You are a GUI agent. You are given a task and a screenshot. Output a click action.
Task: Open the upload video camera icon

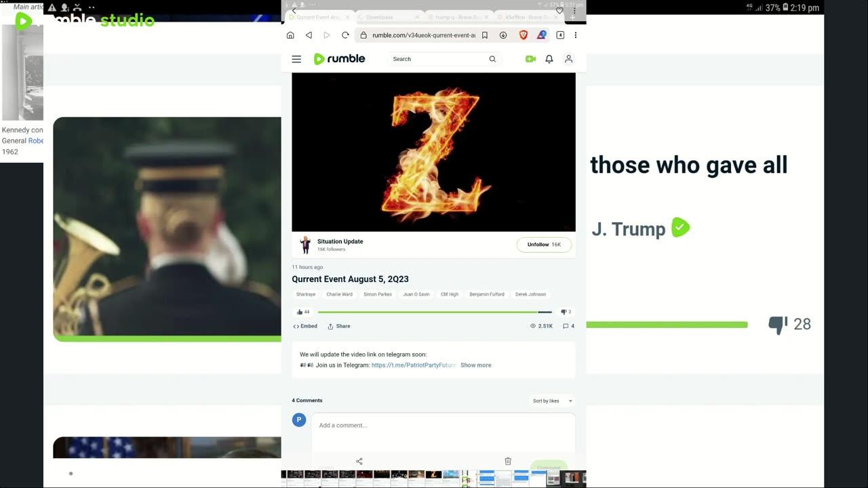pyautogui.click(x=530, y=59)
